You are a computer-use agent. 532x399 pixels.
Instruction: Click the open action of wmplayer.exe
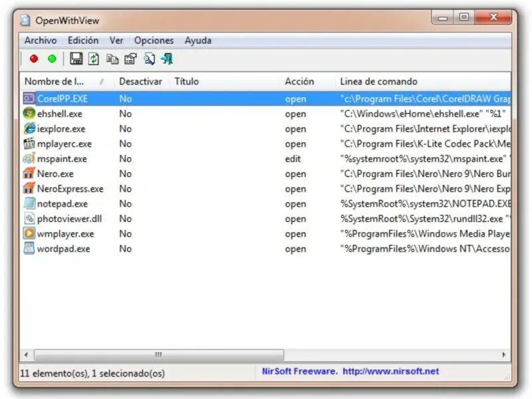[295, 234]
